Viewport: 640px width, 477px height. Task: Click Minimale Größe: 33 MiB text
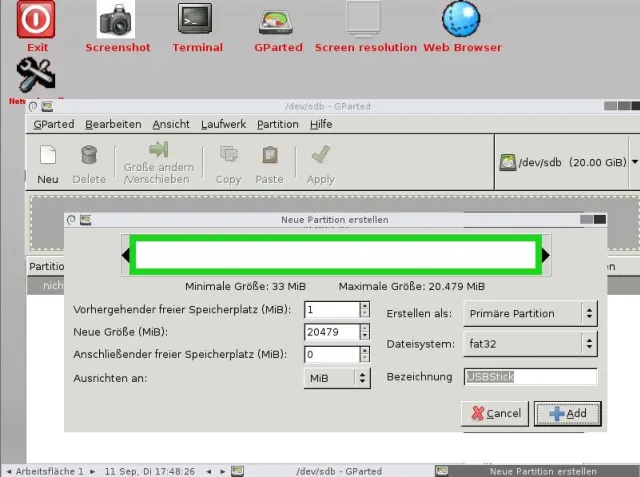245,286
